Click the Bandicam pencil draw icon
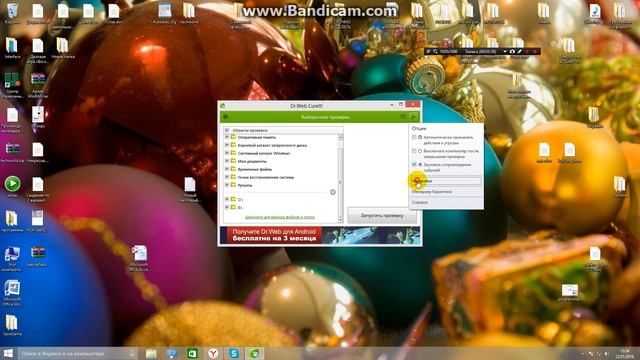 tap(520, 51)
